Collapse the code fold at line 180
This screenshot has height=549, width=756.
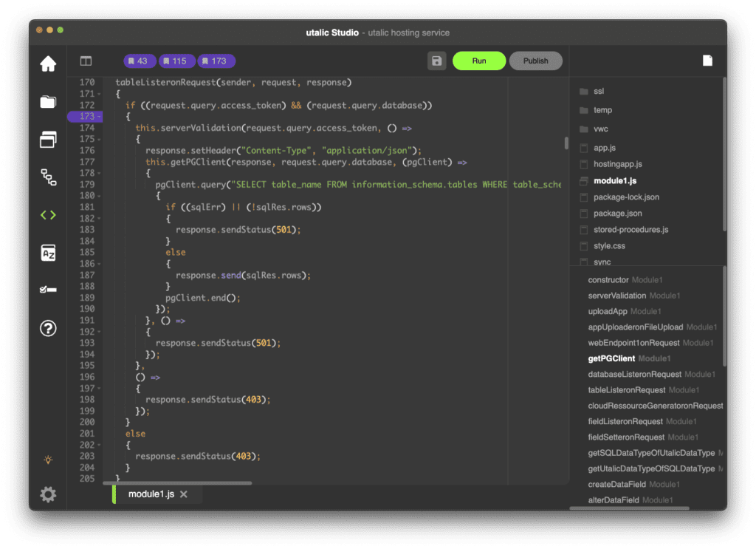point(100,196)
